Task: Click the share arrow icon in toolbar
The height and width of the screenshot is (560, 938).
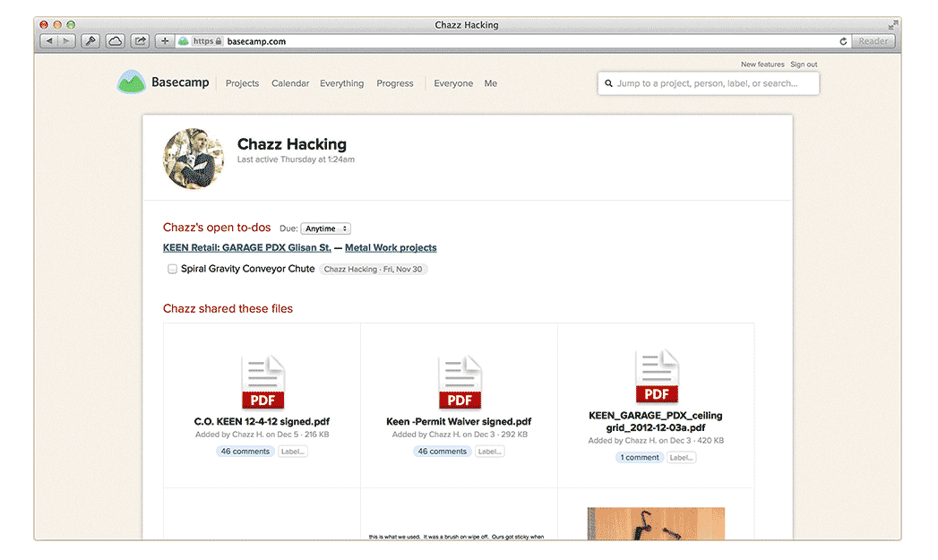Action: point(140,41)
